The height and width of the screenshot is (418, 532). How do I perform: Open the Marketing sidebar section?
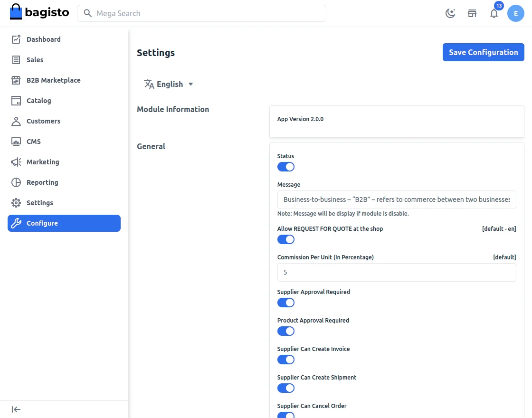tap(43, 162)
